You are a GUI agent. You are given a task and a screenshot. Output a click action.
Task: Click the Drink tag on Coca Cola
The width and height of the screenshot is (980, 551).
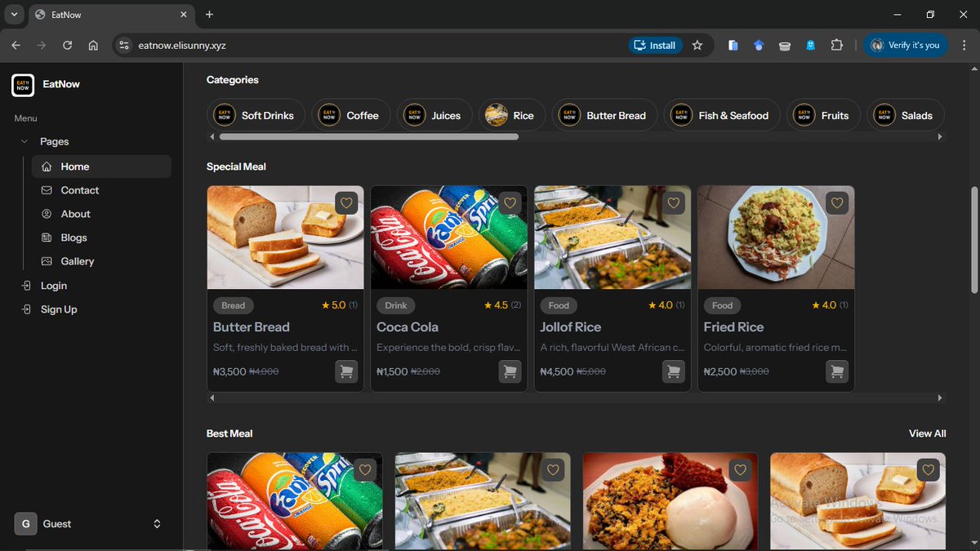[396, 305]
